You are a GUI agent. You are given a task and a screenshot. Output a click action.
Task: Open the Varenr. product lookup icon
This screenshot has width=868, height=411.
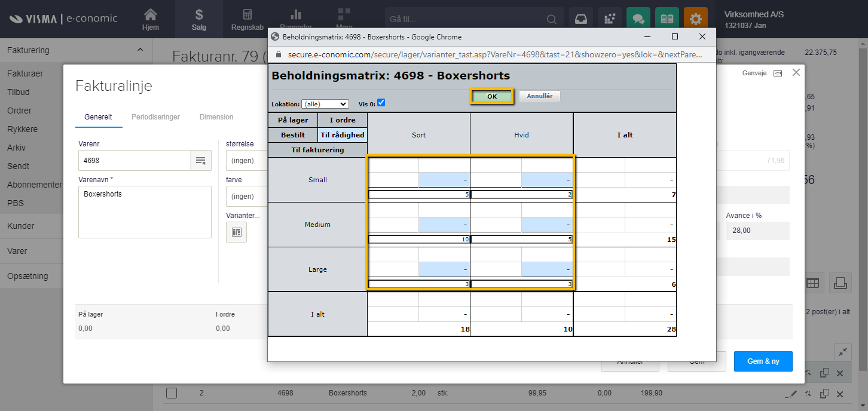coord(200,161)
